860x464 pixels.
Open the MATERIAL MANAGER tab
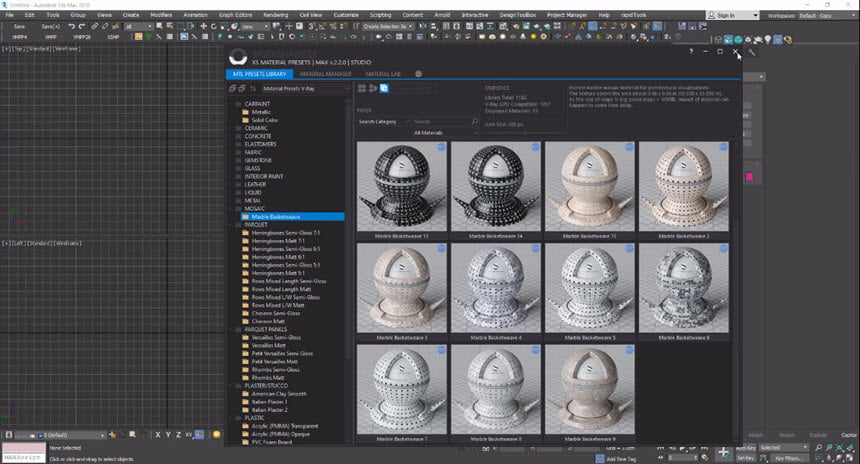(x=325, y=74)
